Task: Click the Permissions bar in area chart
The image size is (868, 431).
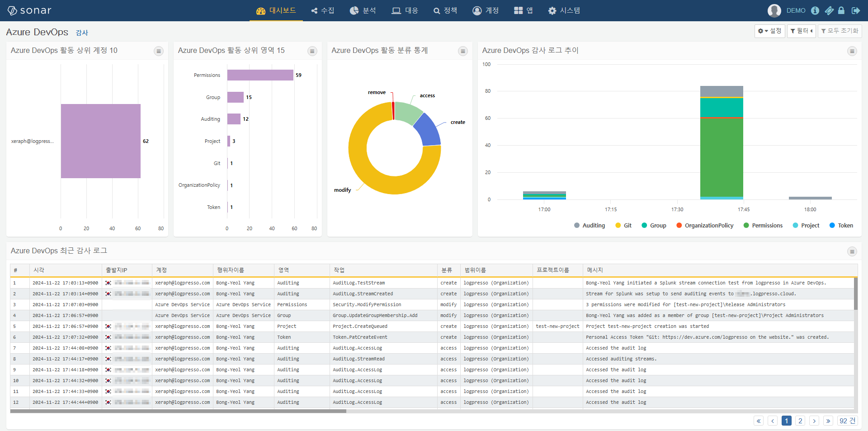Action: point(260,75)
